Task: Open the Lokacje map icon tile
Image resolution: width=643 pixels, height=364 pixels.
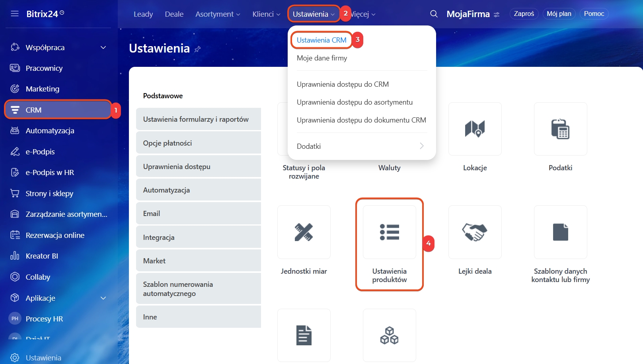Action: pos(475,129)
